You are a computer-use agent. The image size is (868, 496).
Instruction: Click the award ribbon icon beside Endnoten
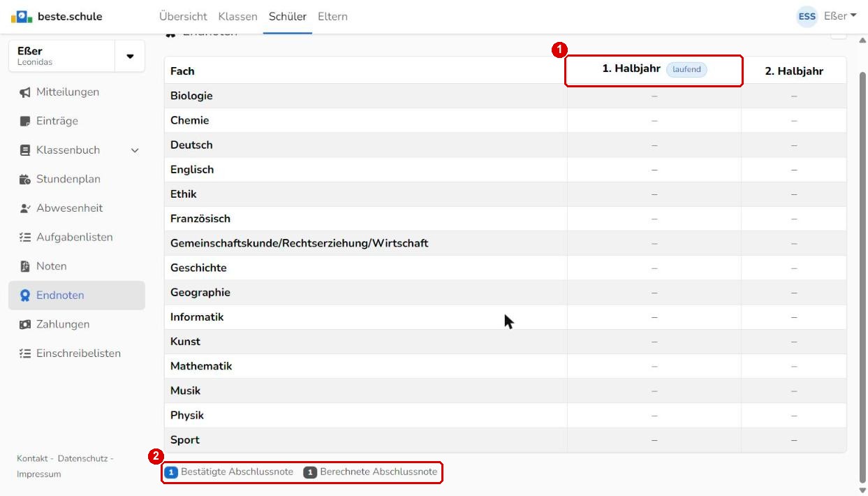point(25,296)
